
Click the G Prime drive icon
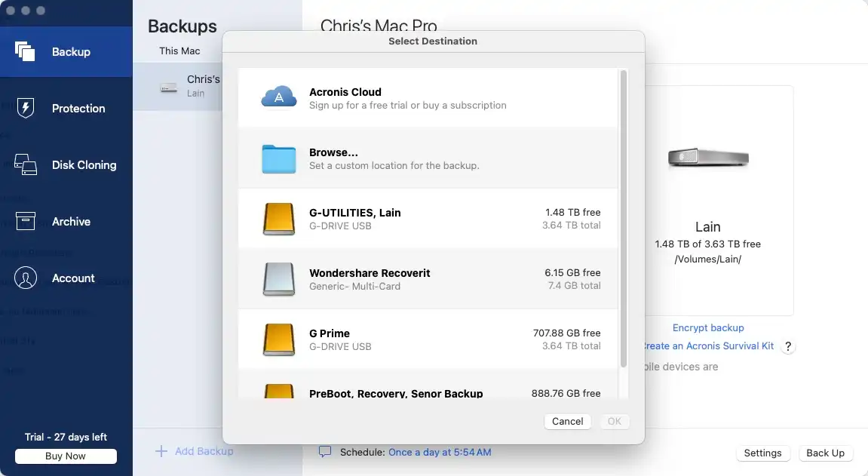[x=278, y=340]
